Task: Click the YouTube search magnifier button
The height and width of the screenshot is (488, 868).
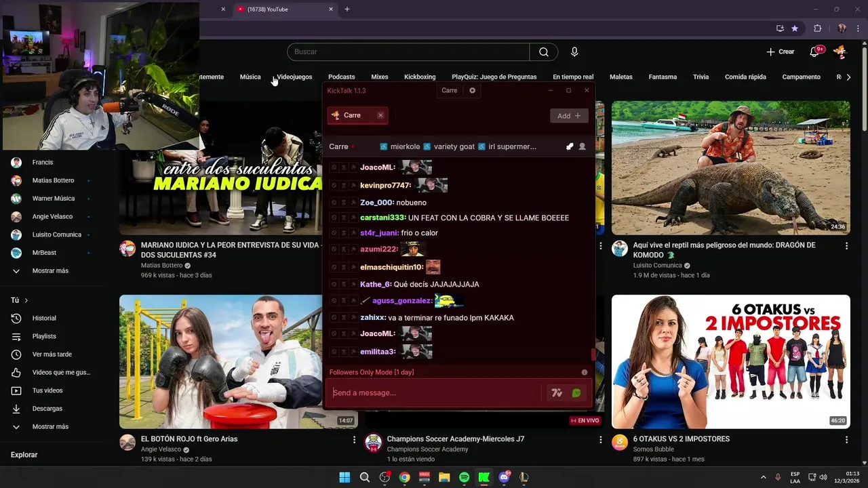Action: (544, 52)
